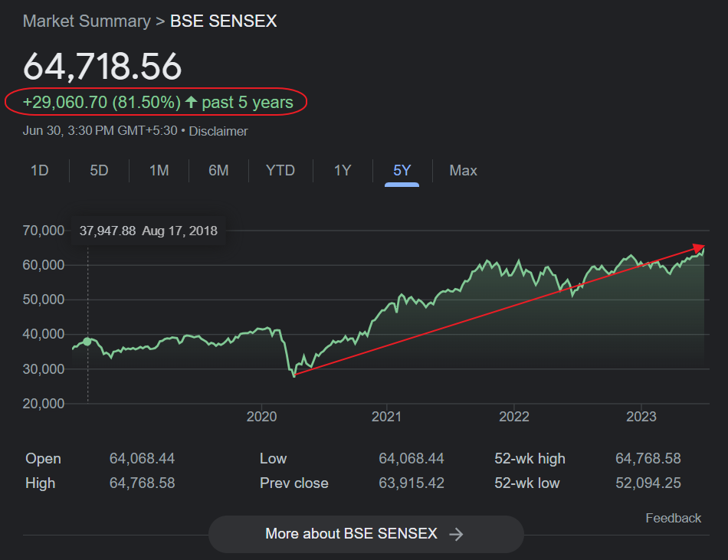728x560 pixels.
Task: Click the Jun 30, 3:30 PM timestamp
Action: [x=100, y=131]
